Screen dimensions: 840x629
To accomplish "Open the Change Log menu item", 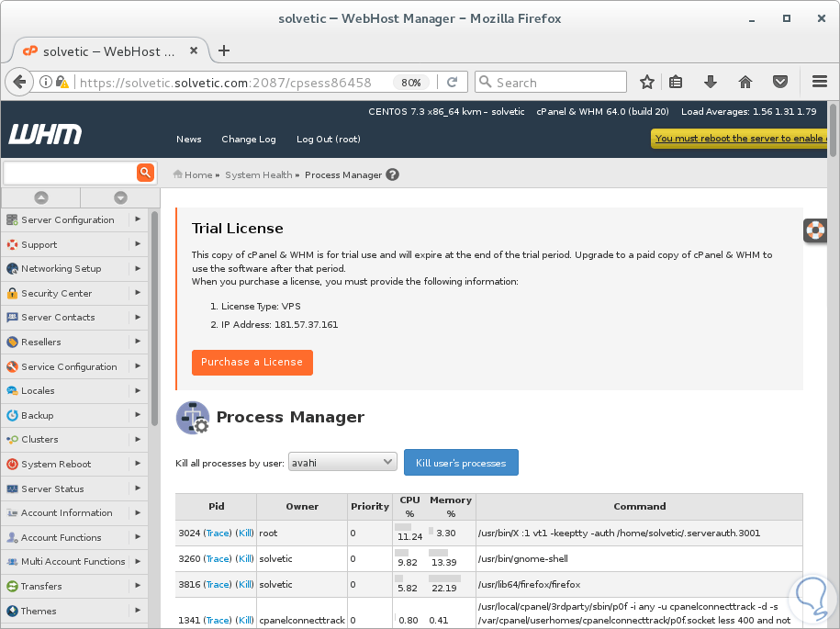I will 249,139.
